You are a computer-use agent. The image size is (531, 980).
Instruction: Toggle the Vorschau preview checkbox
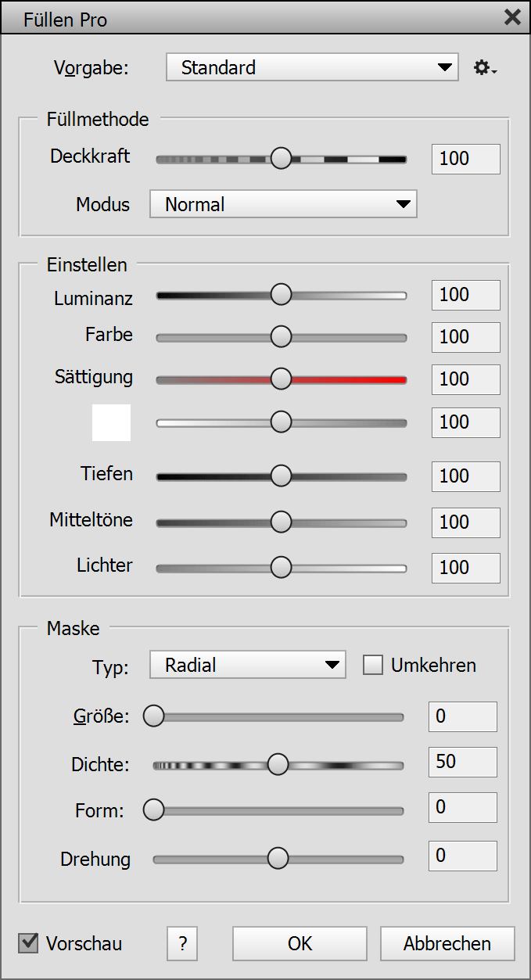pyautogui.click(x=29, y=943)
